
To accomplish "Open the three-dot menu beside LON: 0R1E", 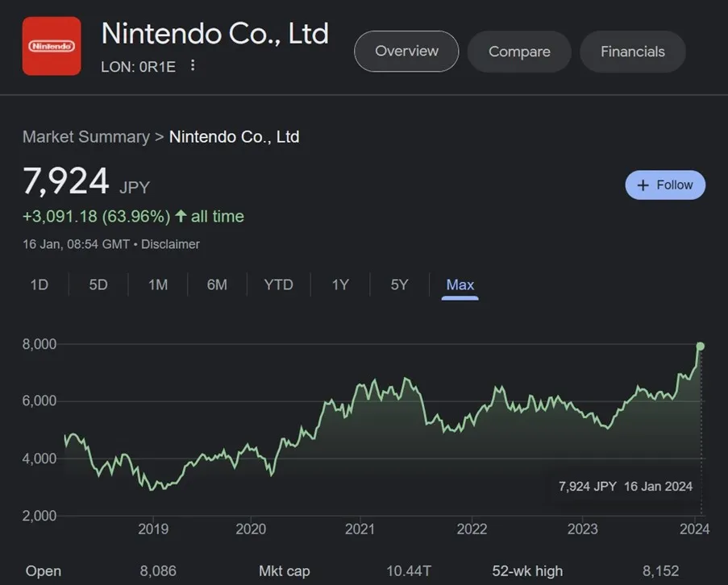I will tap(193, 64).
